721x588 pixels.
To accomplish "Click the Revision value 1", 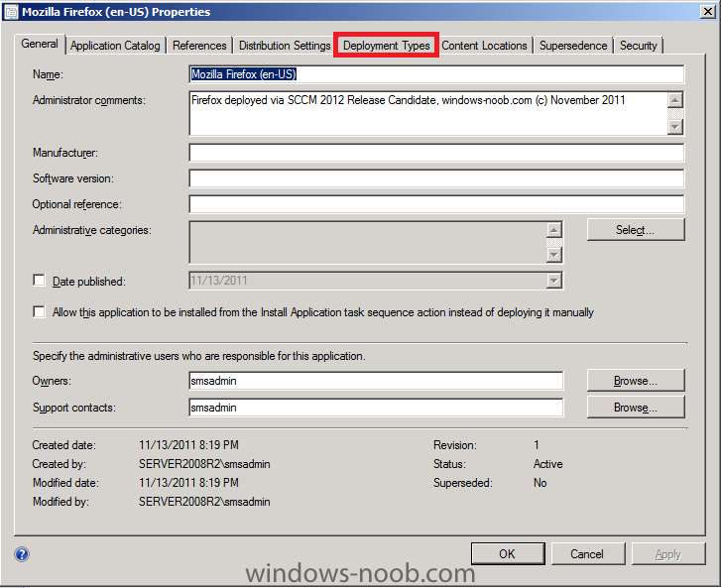I will pyautogui.click(x=537, y=445).
